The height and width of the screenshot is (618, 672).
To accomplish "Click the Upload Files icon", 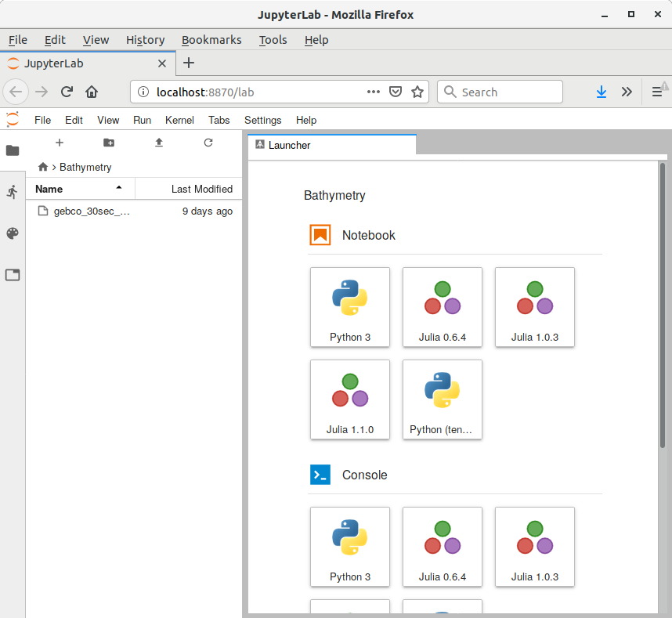I will click(159, 143).
